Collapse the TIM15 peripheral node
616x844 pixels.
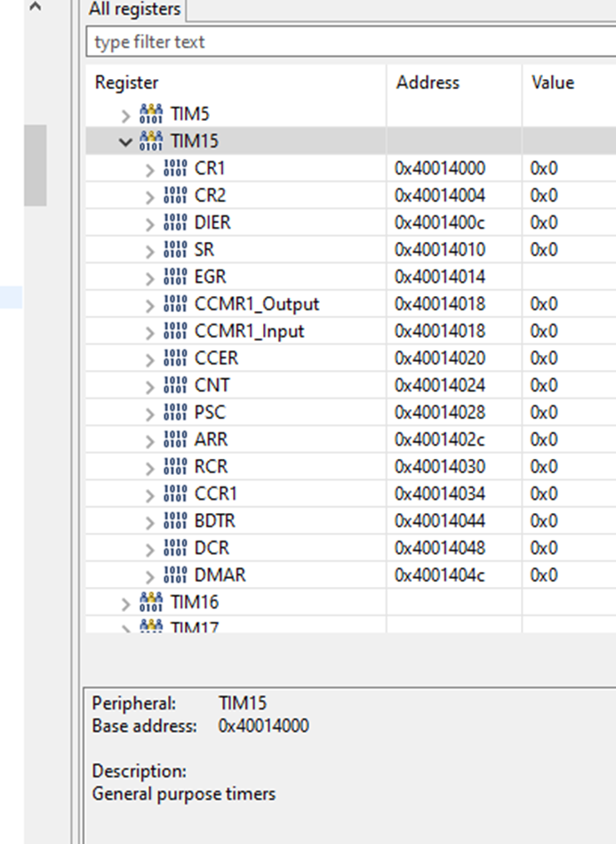coord(125,142)
